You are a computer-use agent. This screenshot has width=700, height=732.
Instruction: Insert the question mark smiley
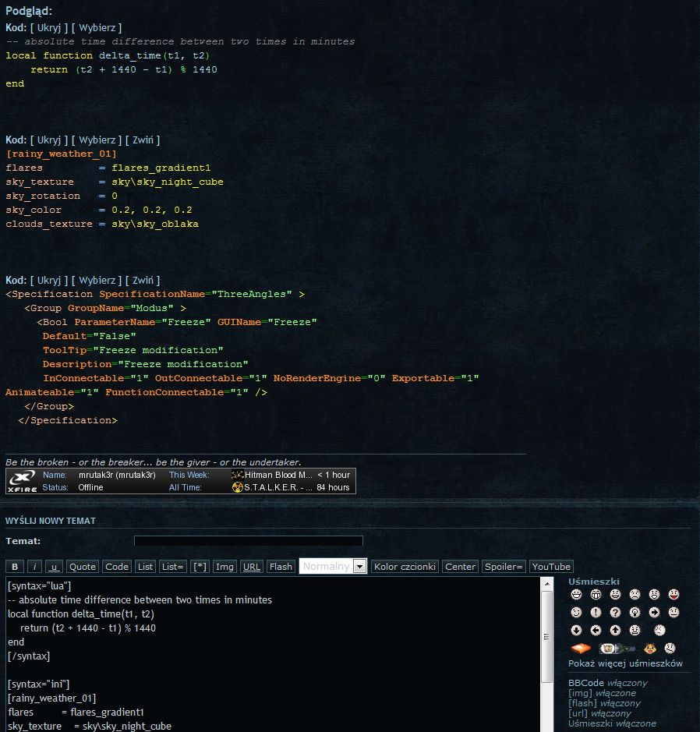(x=615, y=612)
